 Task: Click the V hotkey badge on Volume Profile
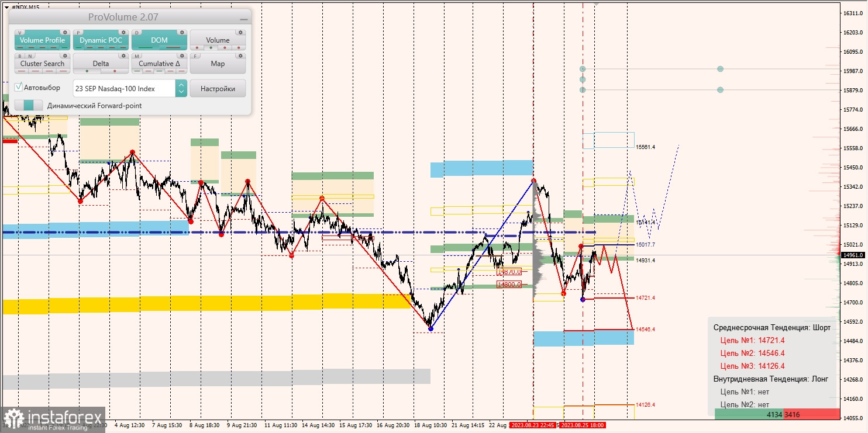20,33
